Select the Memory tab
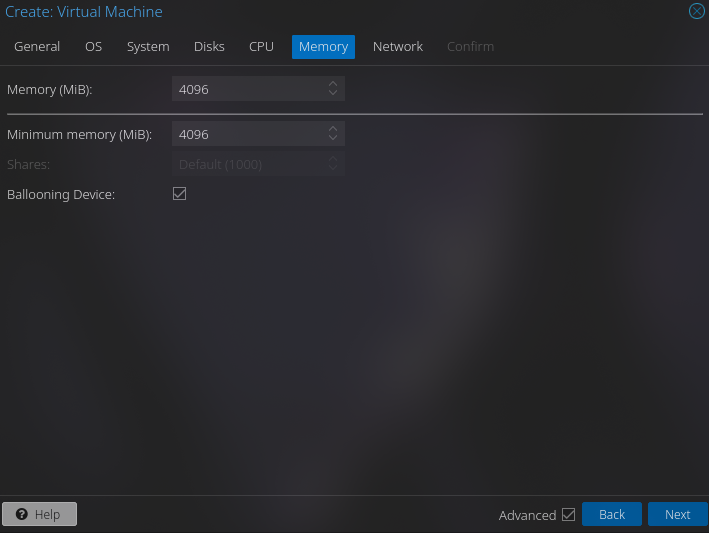The width and height of the screenshot is (709, 533). pyautogui.click(x=323, y=47)
